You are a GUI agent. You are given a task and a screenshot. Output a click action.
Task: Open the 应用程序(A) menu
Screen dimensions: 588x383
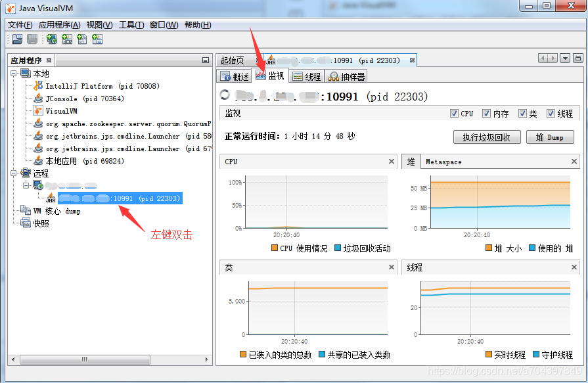(x=59, y=25)
